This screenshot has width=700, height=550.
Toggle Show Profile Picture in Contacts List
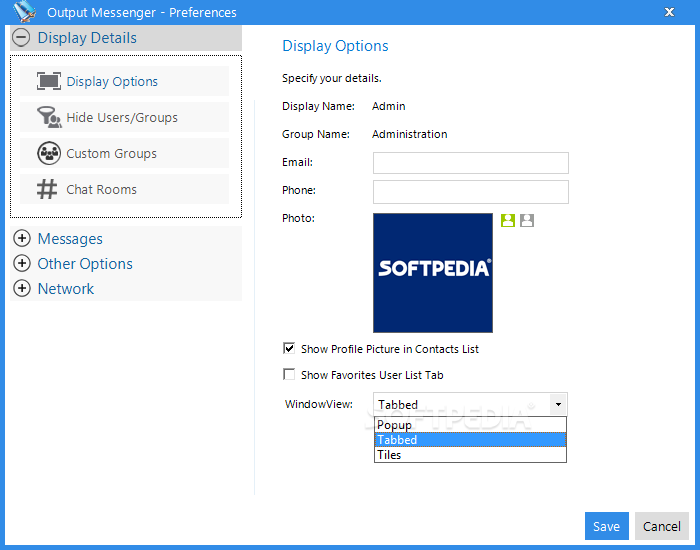pyautogui.click(x=290, y=349)
